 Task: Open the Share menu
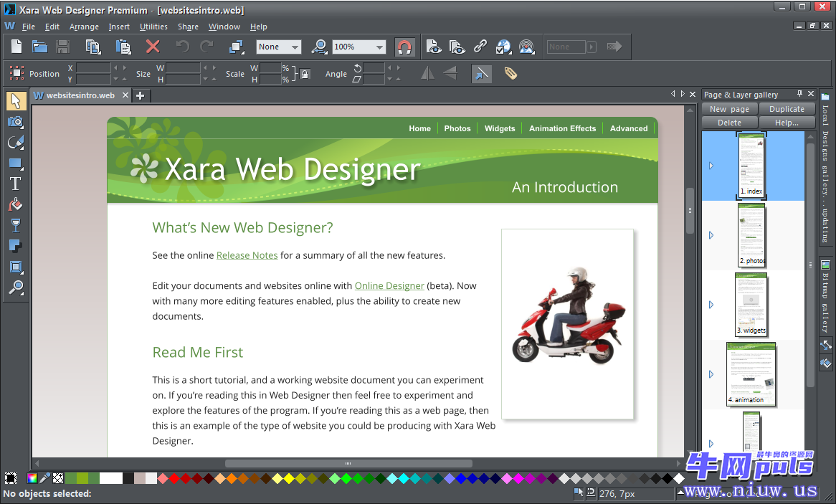[x=188, y=27]
